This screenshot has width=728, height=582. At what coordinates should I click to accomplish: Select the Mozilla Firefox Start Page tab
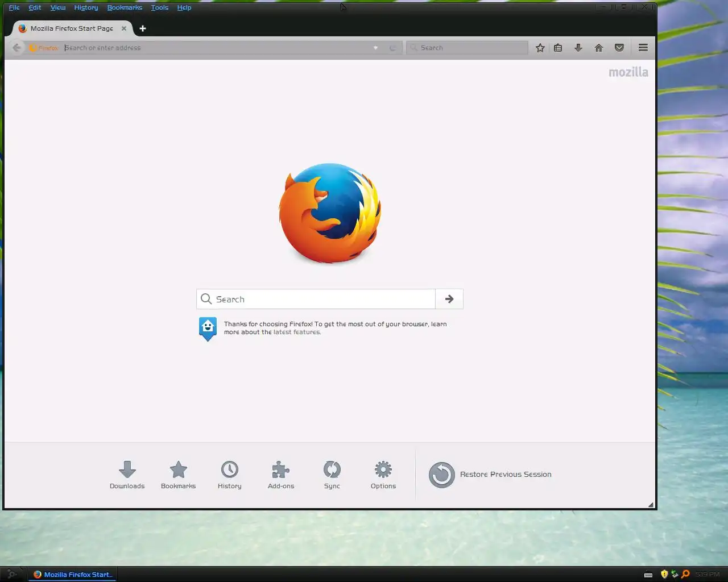click(x=72, y=28)
